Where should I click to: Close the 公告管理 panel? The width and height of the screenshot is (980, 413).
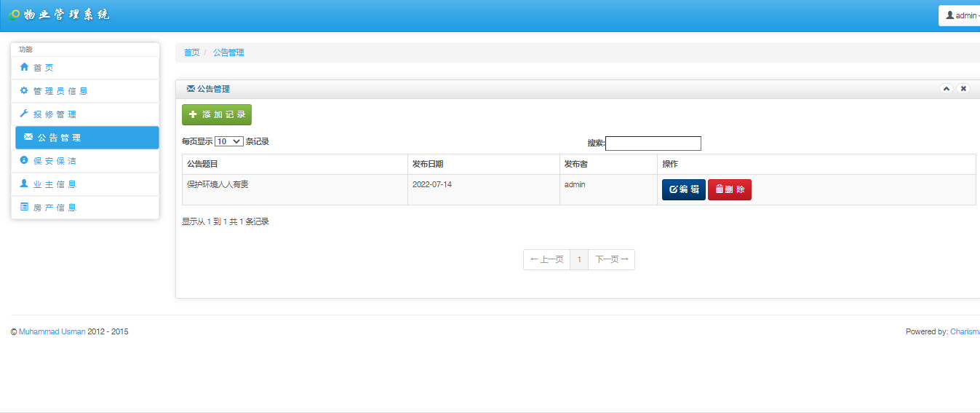point(963,89)
